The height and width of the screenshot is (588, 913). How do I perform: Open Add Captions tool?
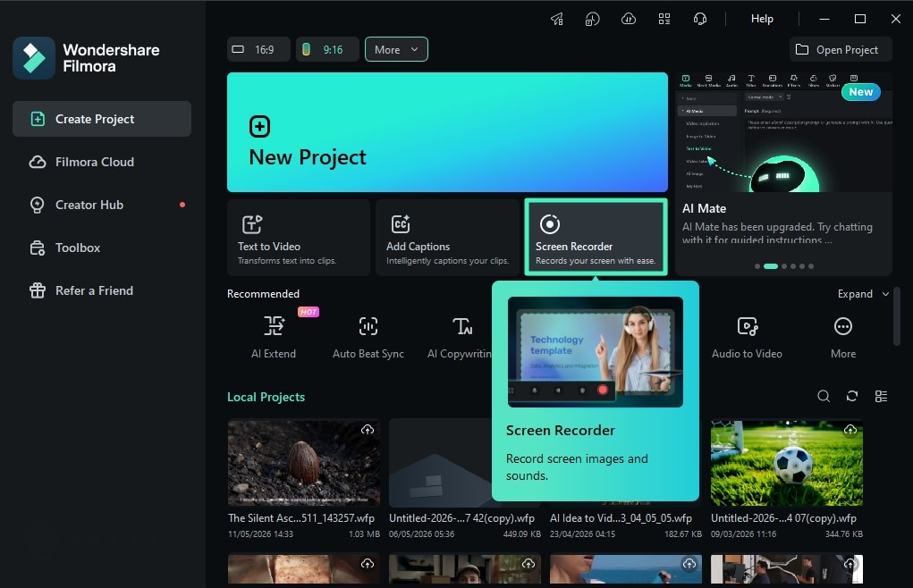coord(447,238)
